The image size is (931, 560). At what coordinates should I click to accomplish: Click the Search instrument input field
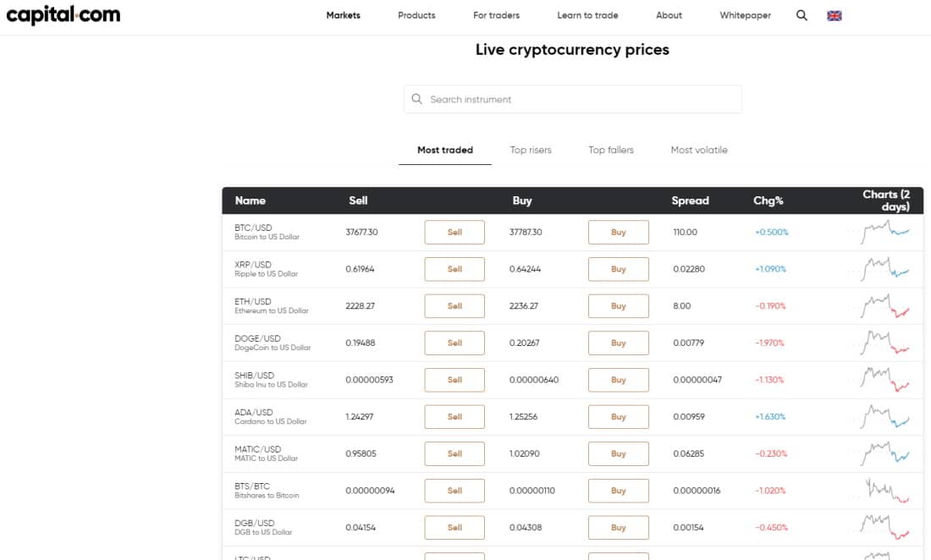[x=572, y=99]
